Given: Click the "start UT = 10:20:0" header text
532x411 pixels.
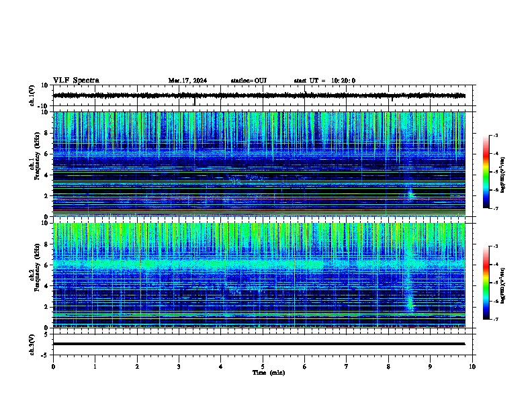Looking at the screenshot, I should click(x=324, y=81).
